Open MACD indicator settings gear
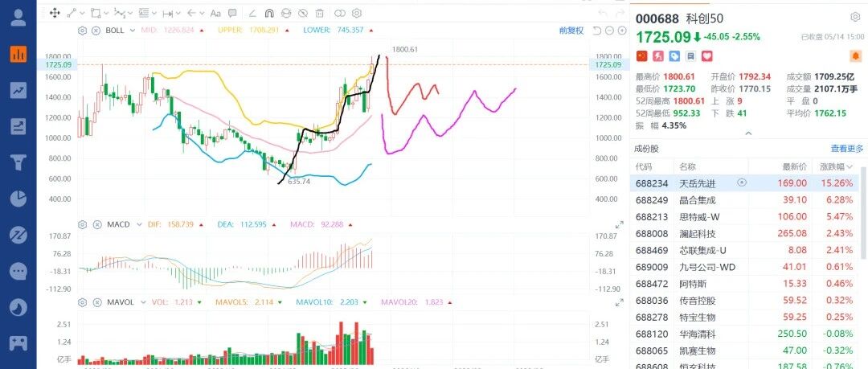The height and width of the screenshot is (369, 868). click(83, 224)
